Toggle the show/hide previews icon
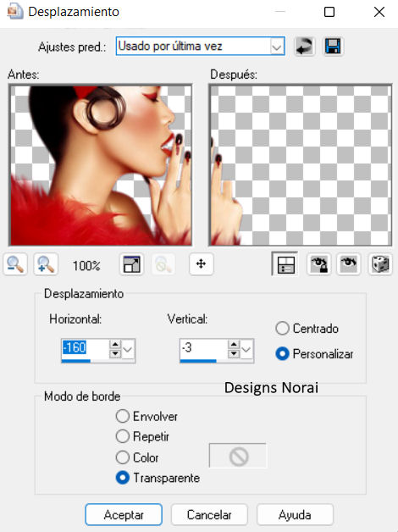This screenshot has height=532, width=398. 285,264
